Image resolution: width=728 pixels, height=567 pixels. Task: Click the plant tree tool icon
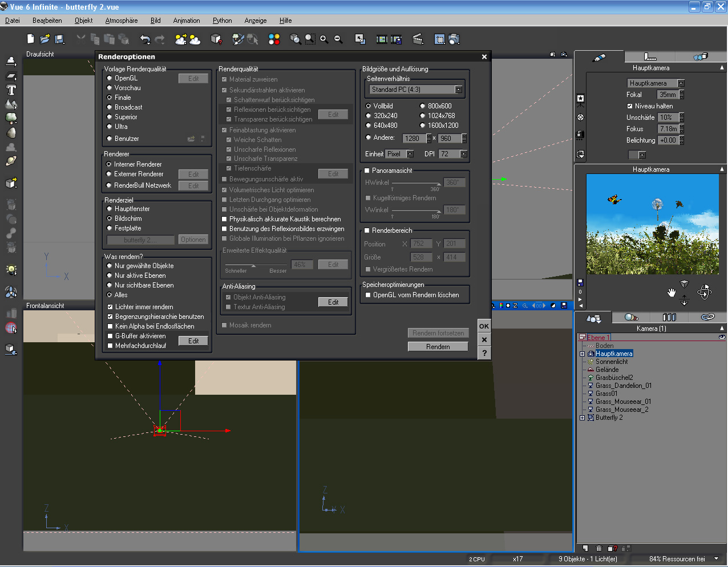pos(11,118)
